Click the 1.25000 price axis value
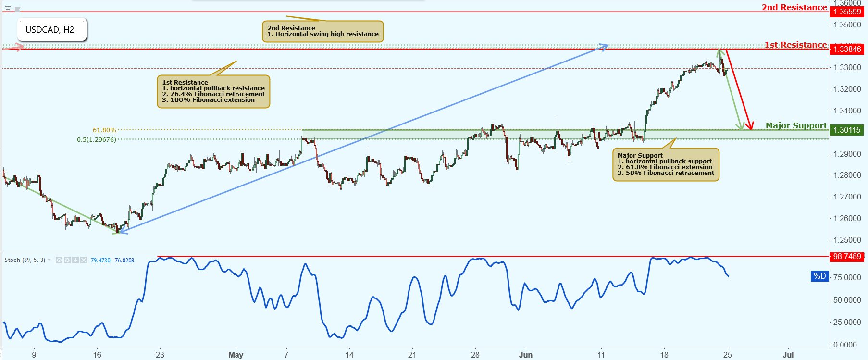The width and height of the screenshot is (868, 360). tap(847, 240)
